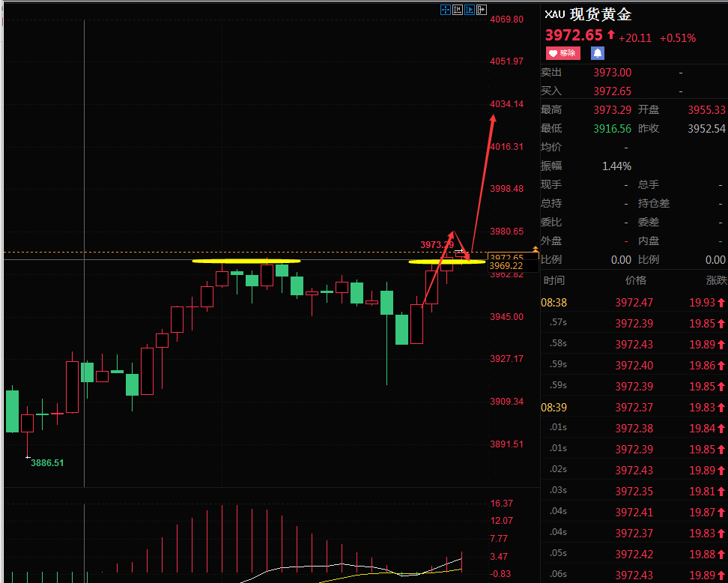Click the tick change value 19.88

point(702,555)
